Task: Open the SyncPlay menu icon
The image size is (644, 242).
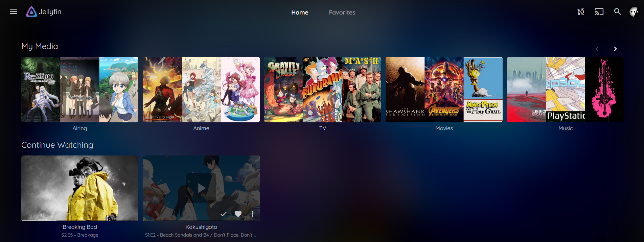Action: (580, 12)
